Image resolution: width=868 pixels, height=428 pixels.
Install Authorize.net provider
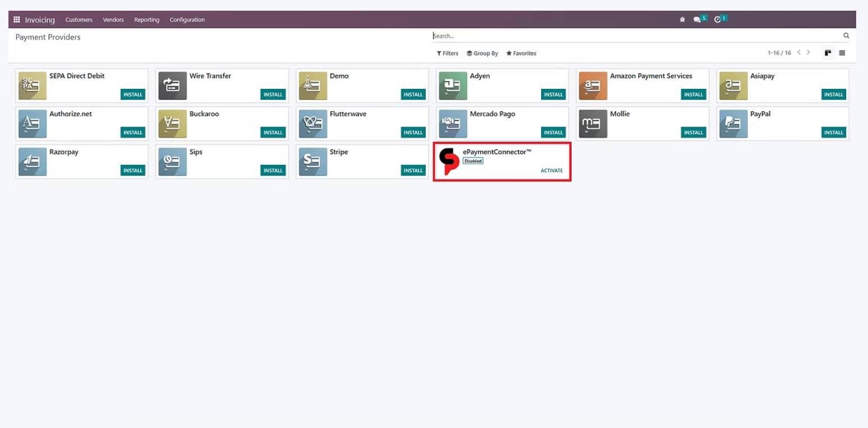click(x=133, y=132)
